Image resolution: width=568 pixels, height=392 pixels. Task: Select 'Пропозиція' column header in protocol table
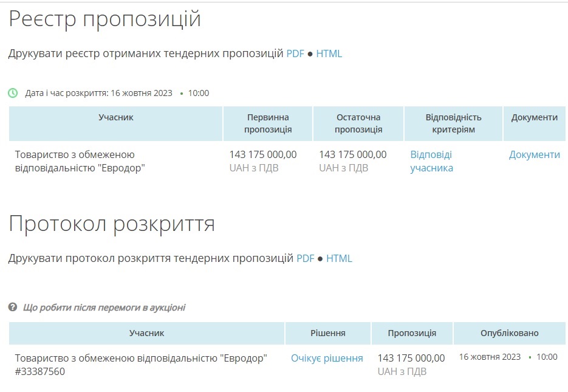point(412,333)
